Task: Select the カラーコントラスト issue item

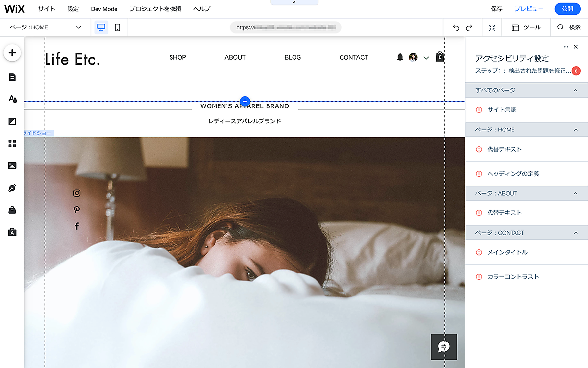Action: click(x=513, y=277)
